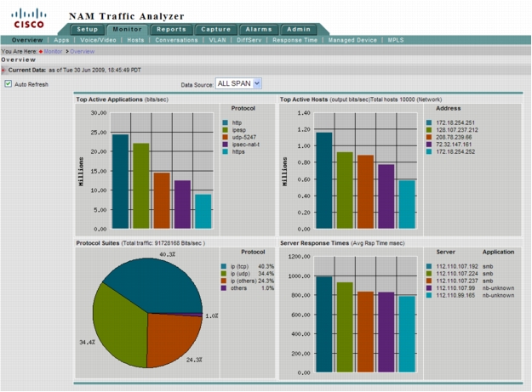Click the http bar in Top Active Applications
The image size is (532, 392).
[x=121, y=181]
